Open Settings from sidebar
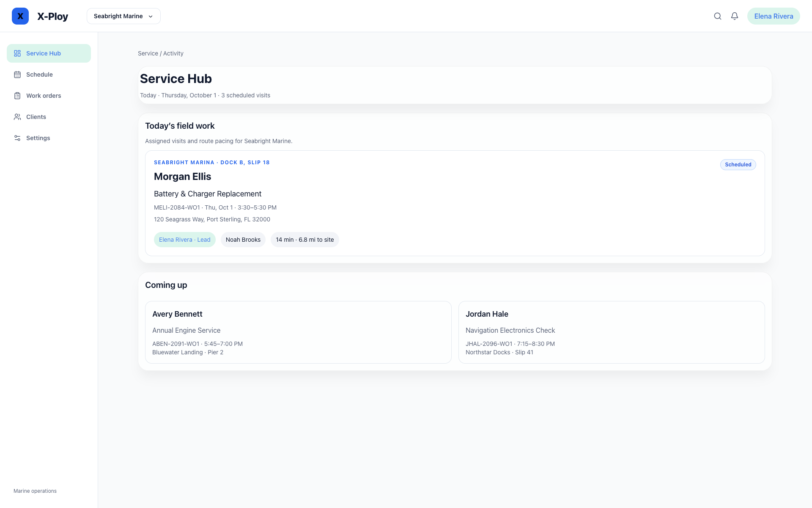The height and width of the screenshot is (508, 812). (49, 138)
